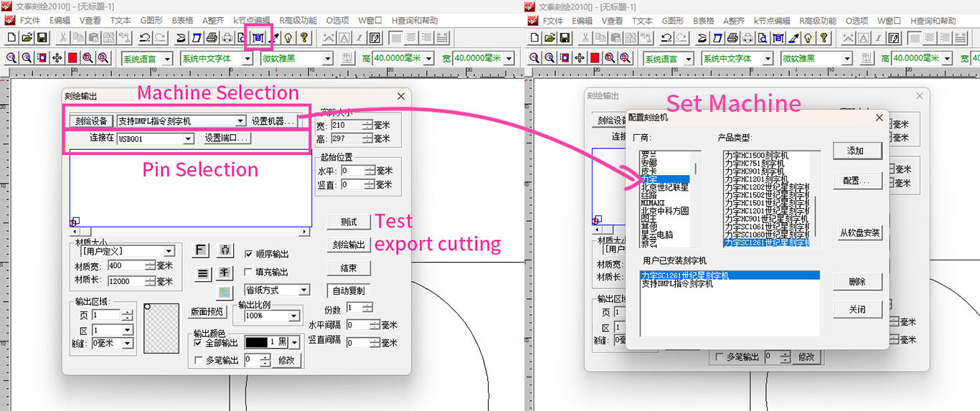Open the 微软雅黑 font dropdown in left window
The width and height of the screenshot is (980, 411).
(328, 58)
